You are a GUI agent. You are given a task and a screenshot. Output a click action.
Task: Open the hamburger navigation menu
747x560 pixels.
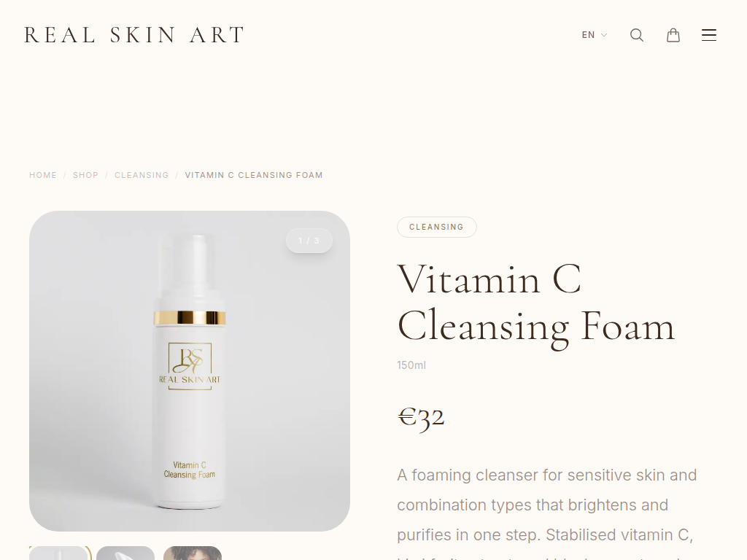point(709,35)
